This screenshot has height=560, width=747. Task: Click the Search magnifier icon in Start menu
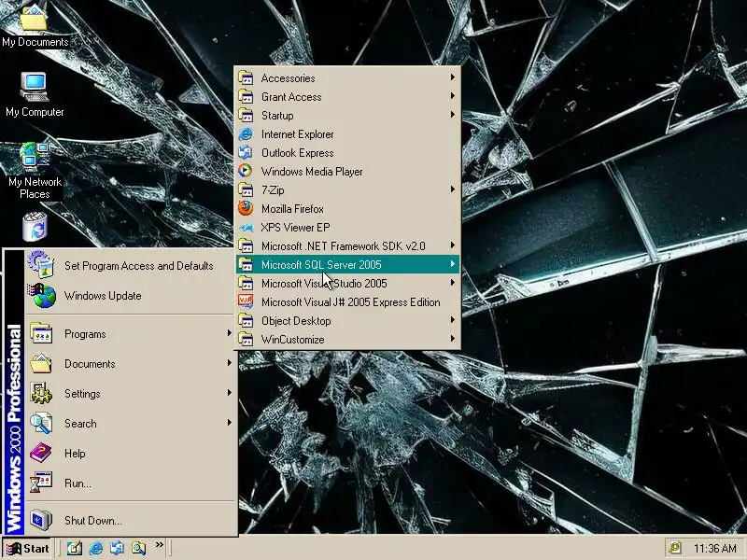[41, 423]
